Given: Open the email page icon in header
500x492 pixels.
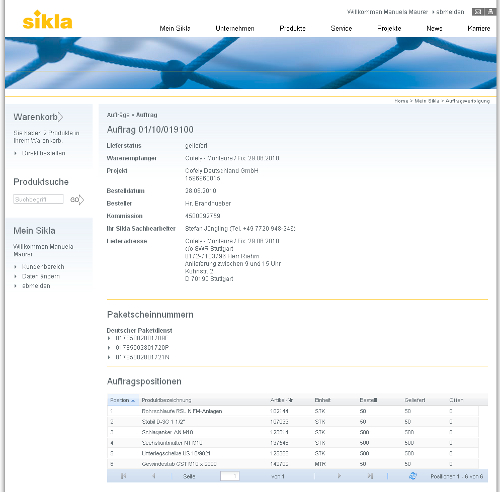Looking at the screenshot, I should (478, 12).
